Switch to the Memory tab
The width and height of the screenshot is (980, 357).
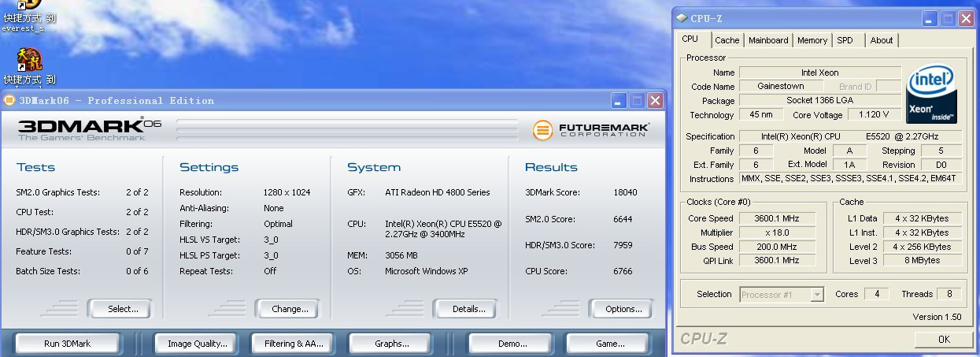click(x=812, y=40)
